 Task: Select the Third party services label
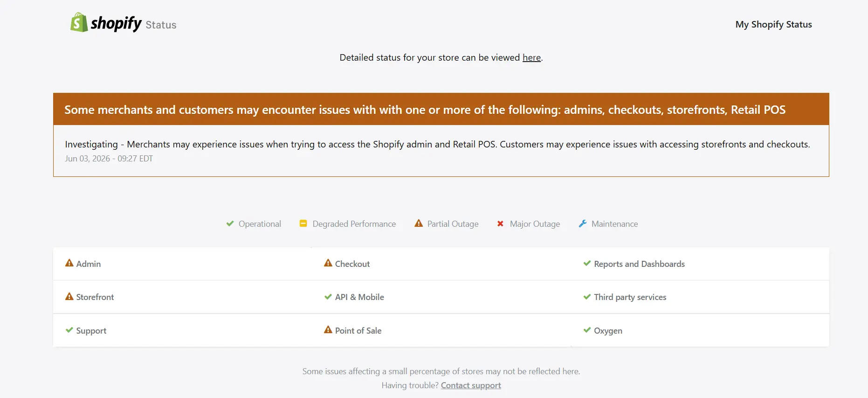coord(630,297)
